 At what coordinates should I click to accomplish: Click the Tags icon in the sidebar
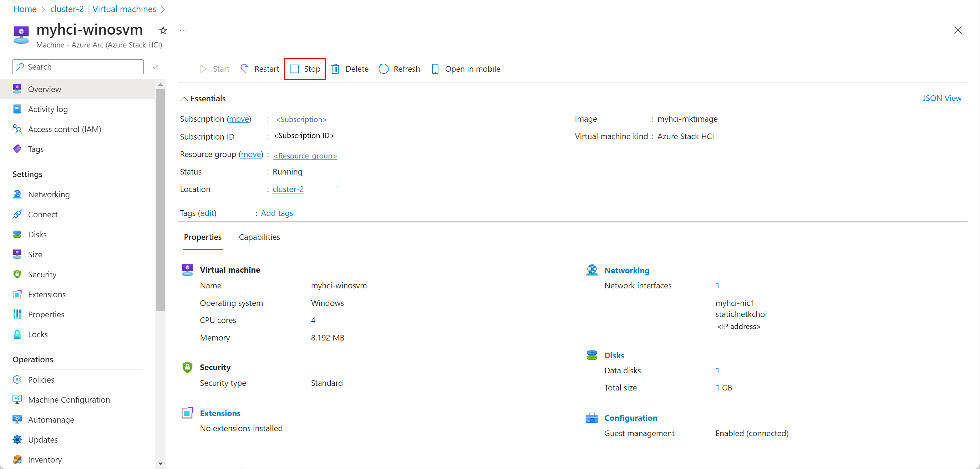pos(17,149)
